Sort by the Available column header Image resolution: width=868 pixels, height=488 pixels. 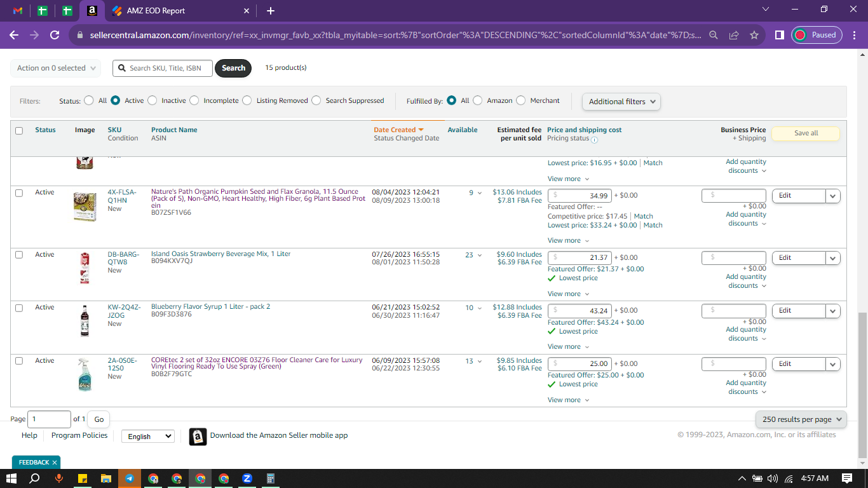tap(463, 130)
